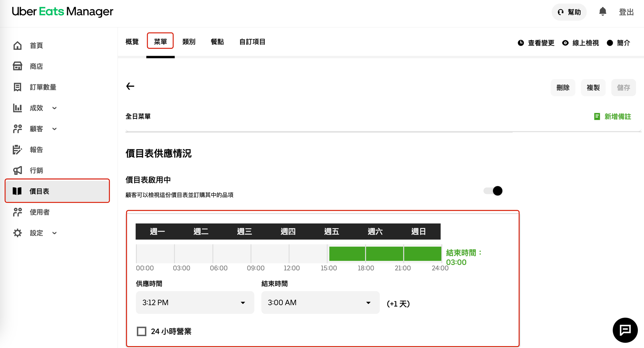Open the 使用者 users icon
Screen dimensions: 644x348
[x=18, y=212]
